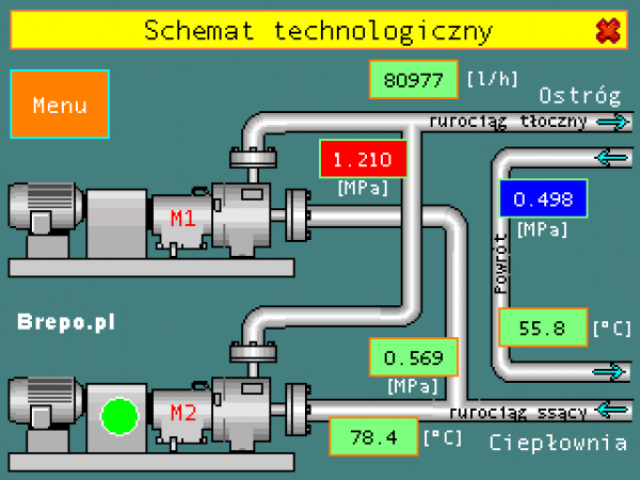Open the orange Menu button
This screenshot has width=640, height=480.
(60, 104)
